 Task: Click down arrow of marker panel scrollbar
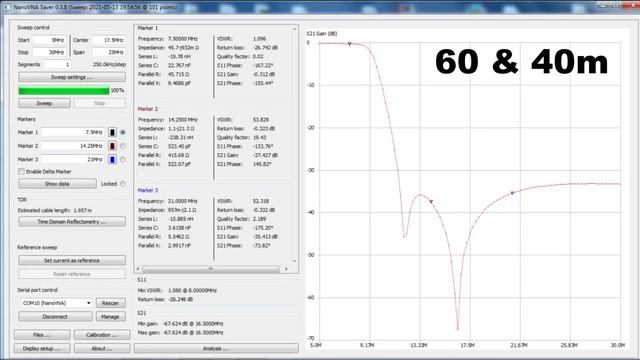pyautogui.click(x=294, y=261)
